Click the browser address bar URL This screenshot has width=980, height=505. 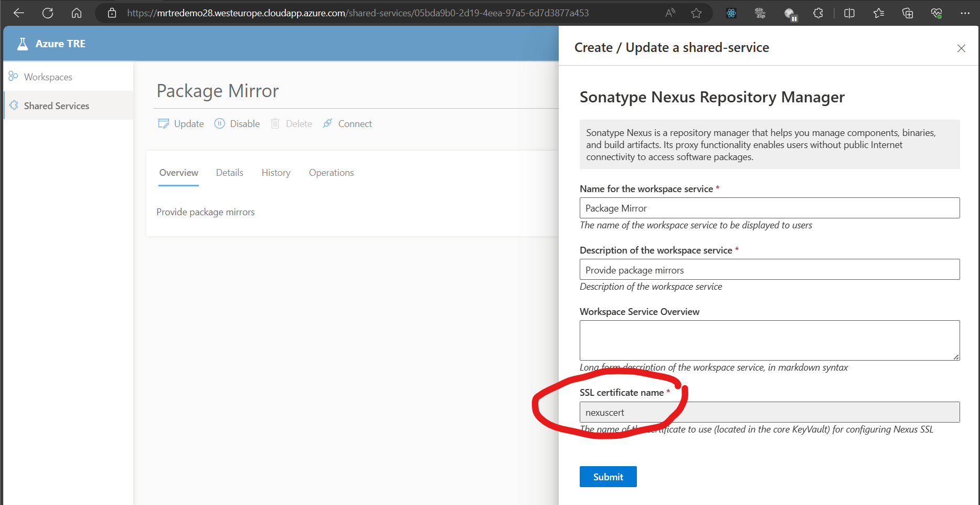358,13
